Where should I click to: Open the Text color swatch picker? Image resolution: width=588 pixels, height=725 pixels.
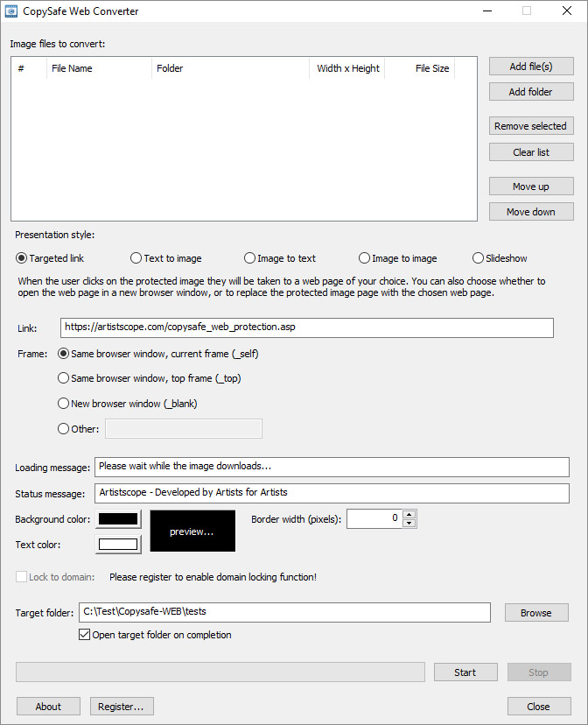(x=118, y=545)
